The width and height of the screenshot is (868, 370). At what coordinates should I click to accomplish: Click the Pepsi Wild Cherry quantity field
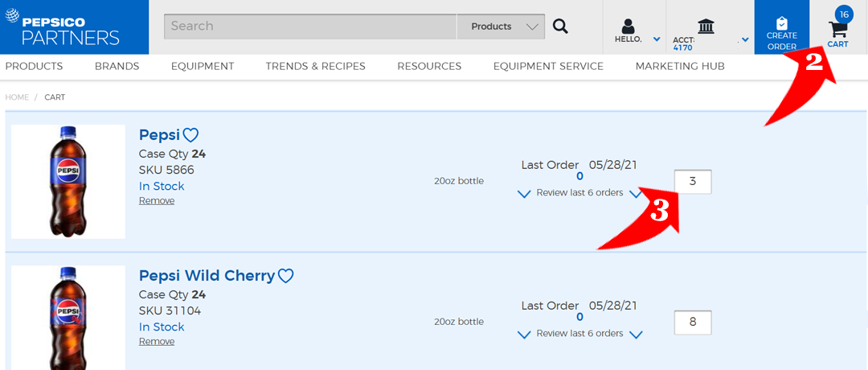pyautogui.click(x=693, y=323)
